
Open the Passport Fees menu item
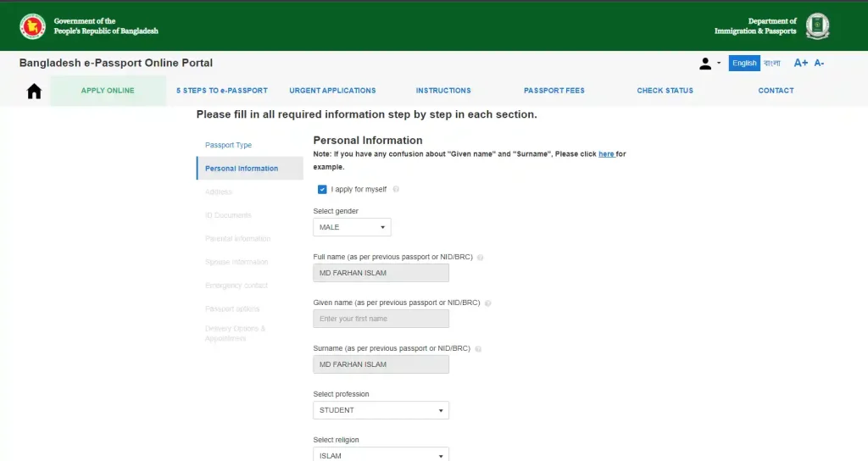click(554, 91)
